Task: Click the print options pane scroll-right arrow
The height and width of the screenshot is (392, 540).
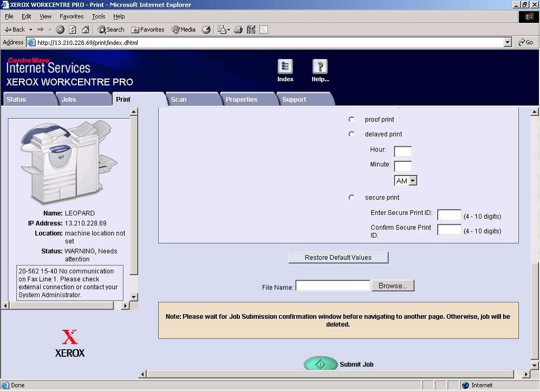Action: 526,374
